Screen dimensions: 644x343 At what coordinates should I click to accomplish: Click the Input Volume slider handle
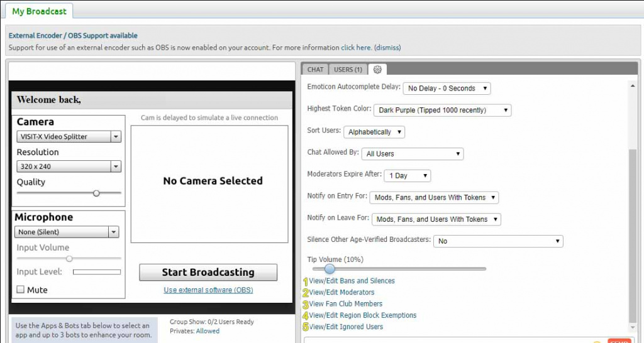69,258
